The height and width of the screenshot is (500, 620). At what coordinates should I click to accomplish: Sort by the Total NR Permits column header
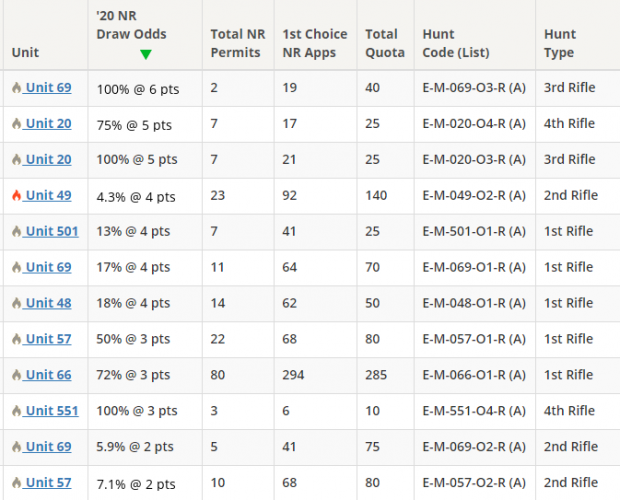pos(238,42)
